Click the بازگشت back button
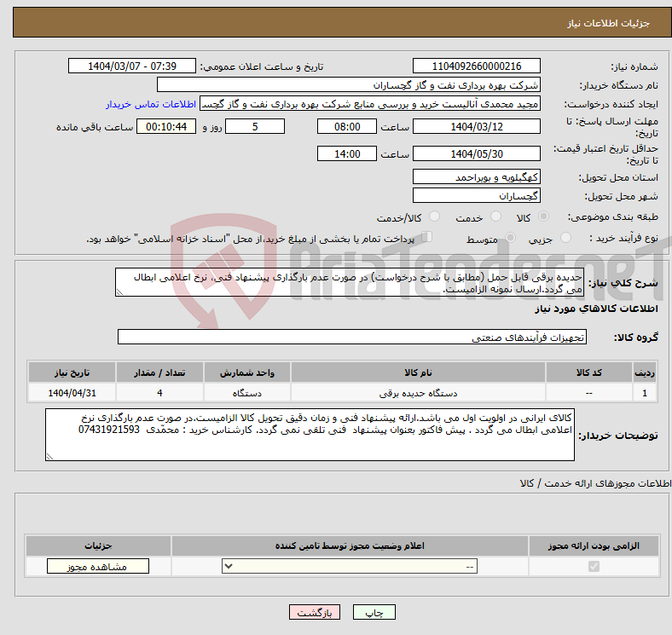 pyautogui.click(x=315, y=613)
